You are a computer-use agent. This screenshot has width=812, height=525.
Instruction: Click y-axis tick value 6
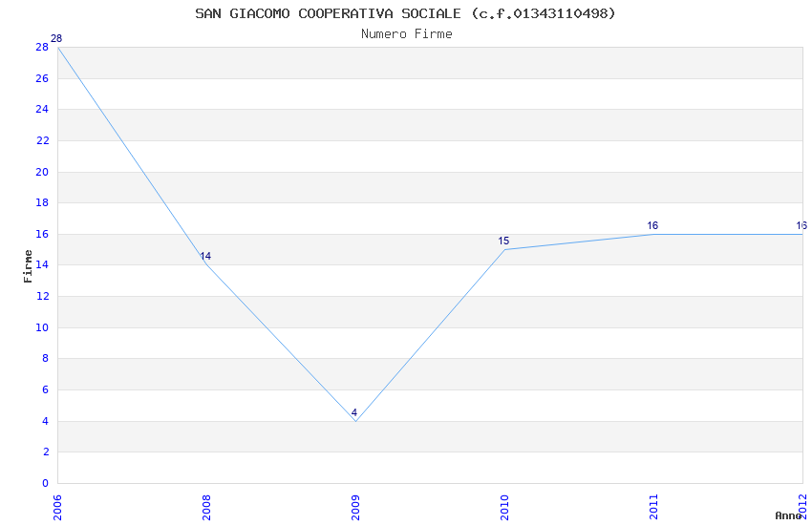(46, 390)
